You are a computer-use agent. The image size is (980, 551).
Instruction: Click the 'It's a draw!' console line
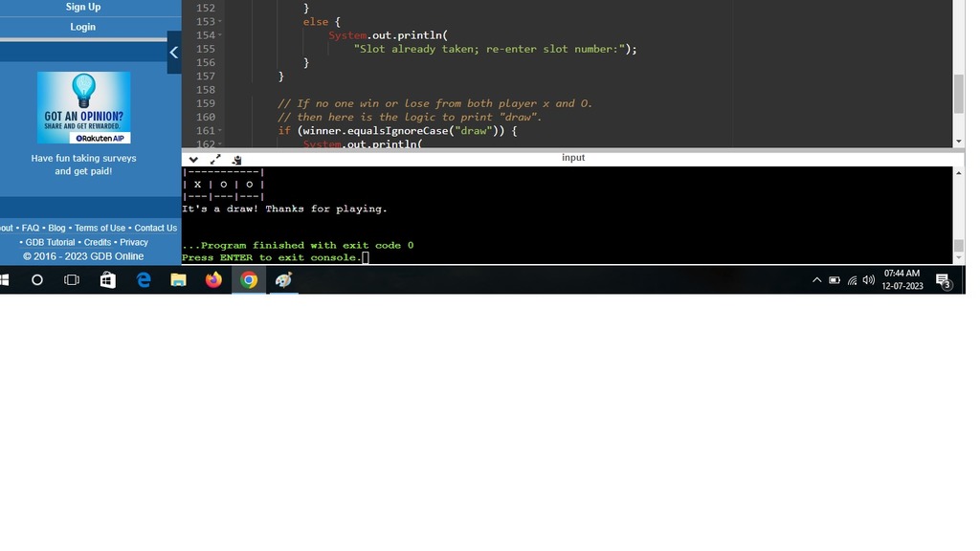pyautogui.click(x=284, y=209)
